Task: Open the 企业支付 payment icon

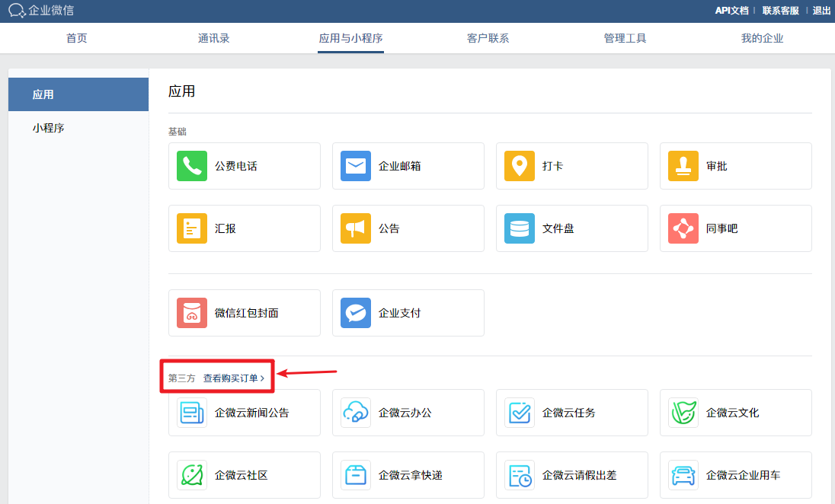Action: pyautogui.click(x=356, y=313)
